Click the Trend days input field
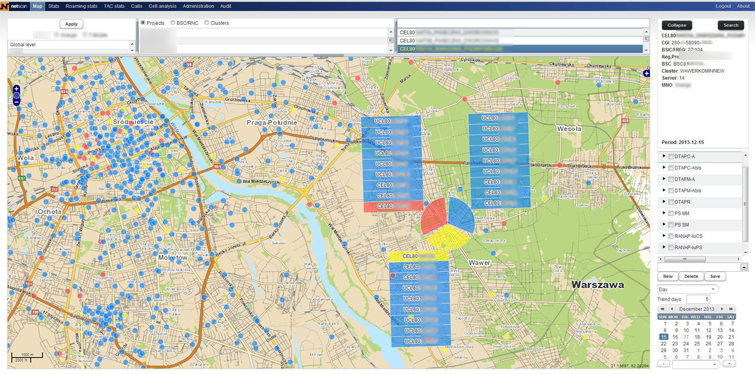755x374 pixels. 698,299
